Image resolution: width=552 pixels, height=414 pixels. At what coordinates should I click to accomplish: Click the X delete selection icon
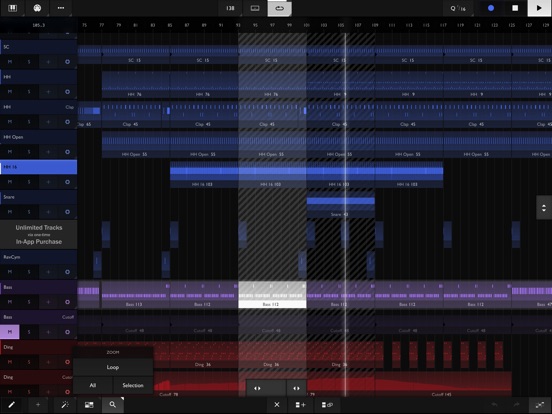click(277, 405)
